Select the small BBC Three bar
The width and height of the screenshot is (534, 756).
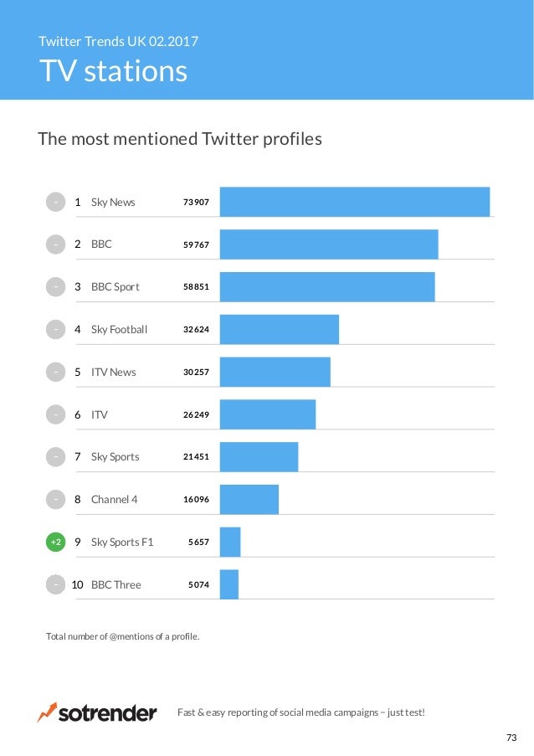point(229,584)
